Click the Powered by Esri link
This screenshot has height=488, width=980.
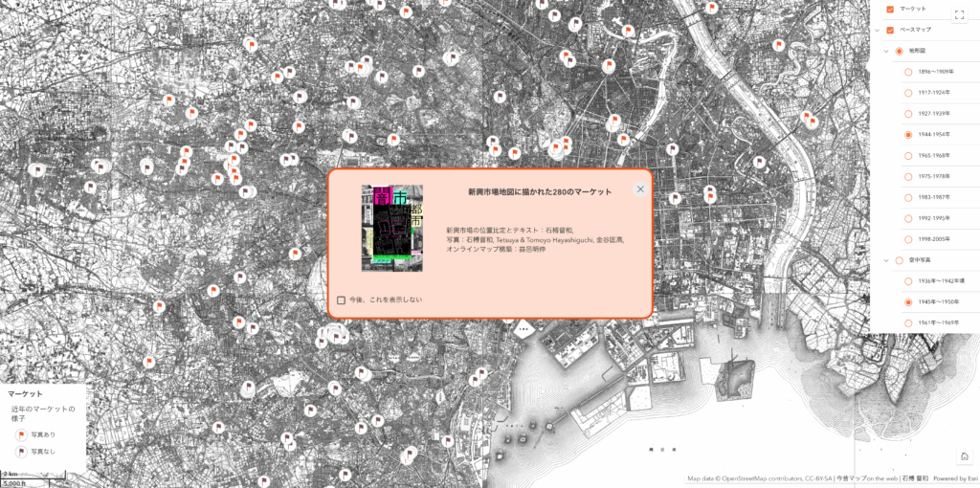[x=956, y=478]
